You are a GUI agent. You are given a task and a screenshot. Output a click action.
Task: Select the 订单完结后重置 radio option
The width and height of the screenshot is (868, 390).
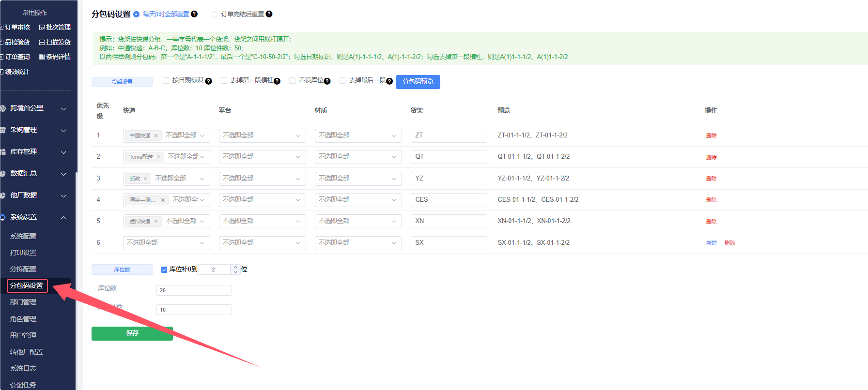pos(215,15)
